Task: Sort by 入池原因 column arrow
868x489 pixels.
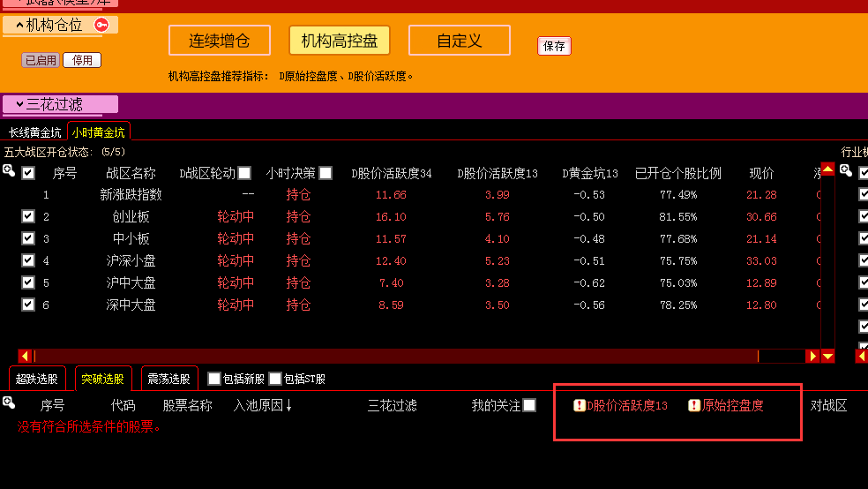Action: (288, 406)
